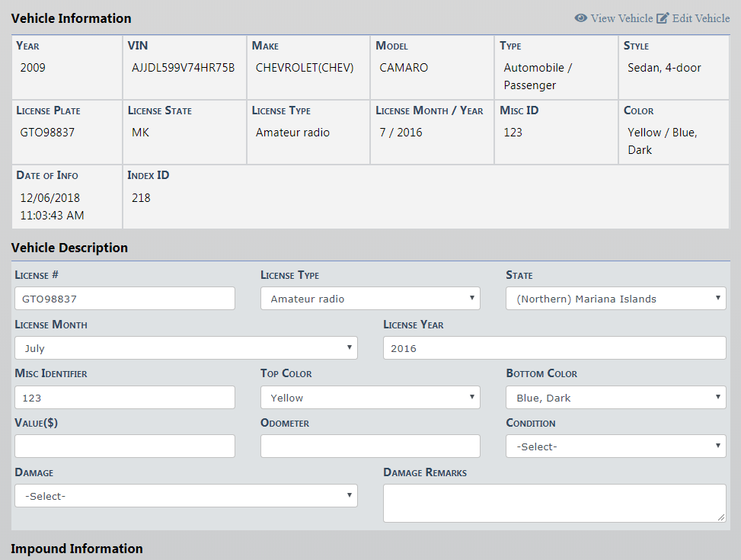Expand the Condition select dropdown
Viewport: 741px width, 560px height.
click(x=615, y=446)
